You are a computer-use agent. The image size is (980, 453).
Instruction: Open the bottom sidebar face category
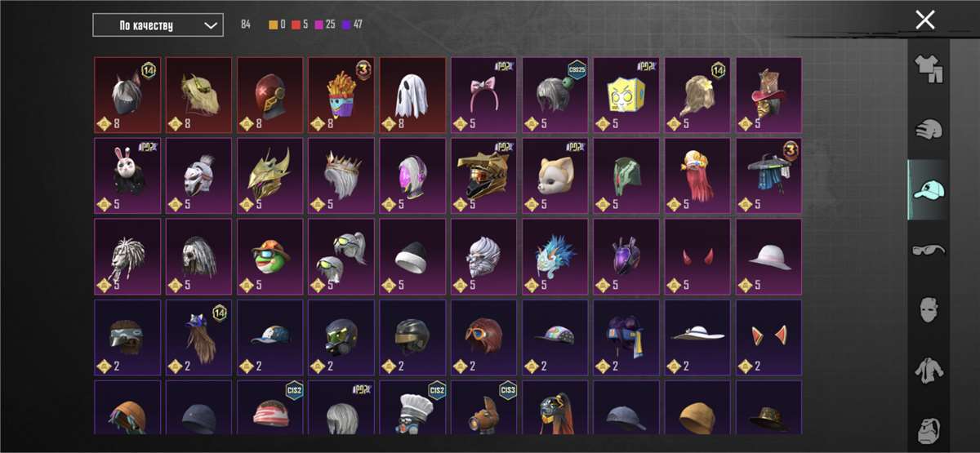(x=929, y=429)
